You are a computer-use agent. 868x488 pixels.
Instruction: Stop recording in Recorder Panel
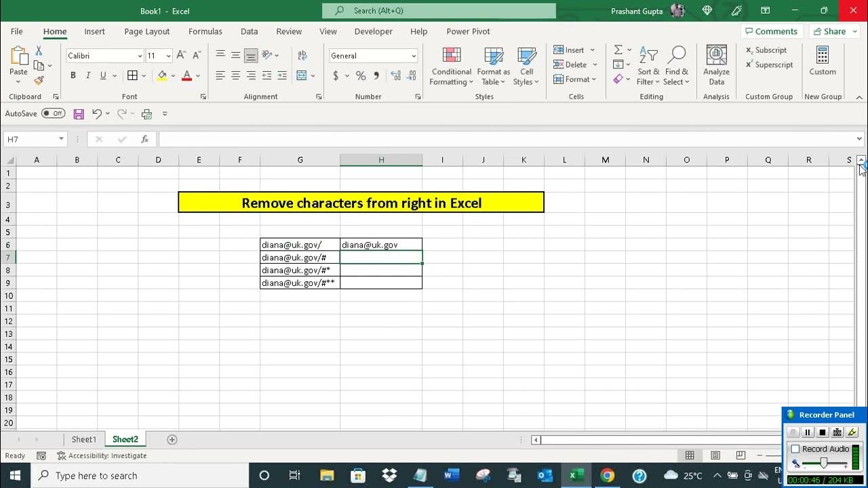point(823,432)
